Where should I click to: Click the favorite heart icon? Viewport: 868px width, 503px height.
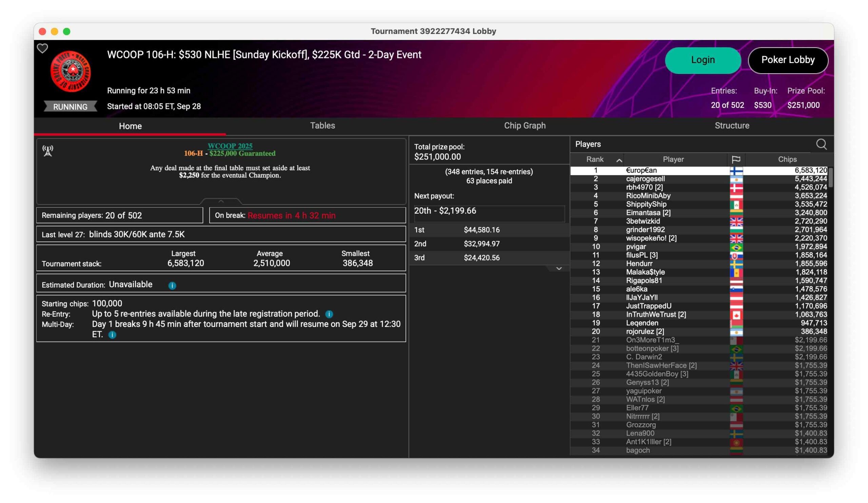click(42, 49)
